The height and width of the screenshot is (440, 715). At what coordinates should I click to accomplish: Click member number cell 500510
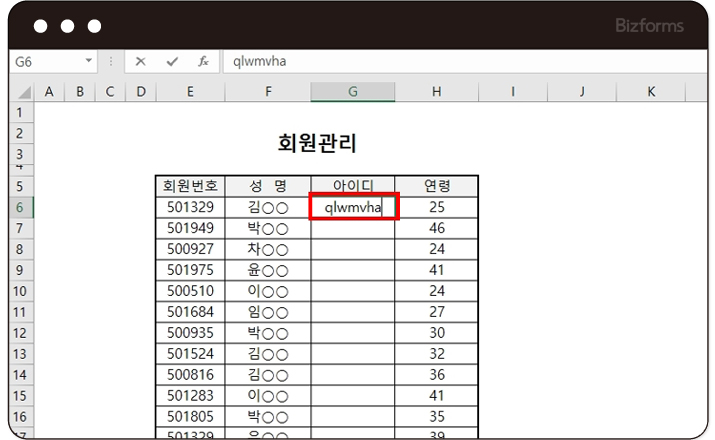tap(190, 291)
